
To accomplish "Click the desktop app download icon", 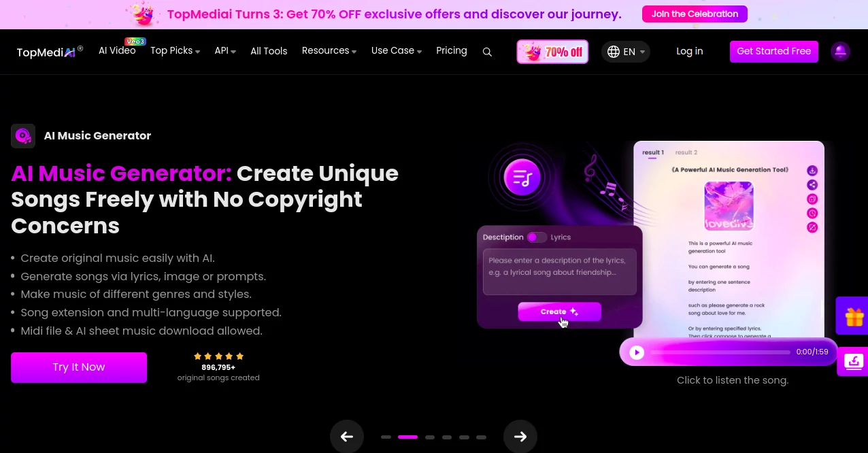I will [854, 361].
